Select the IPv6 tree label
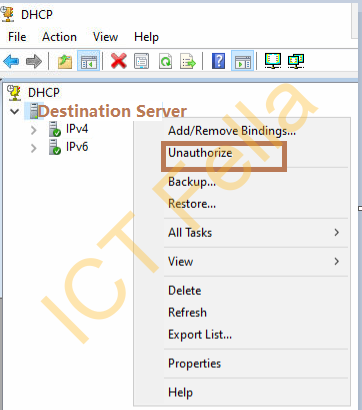This screenshot has width=362, height=410. (x=77, y=147)
